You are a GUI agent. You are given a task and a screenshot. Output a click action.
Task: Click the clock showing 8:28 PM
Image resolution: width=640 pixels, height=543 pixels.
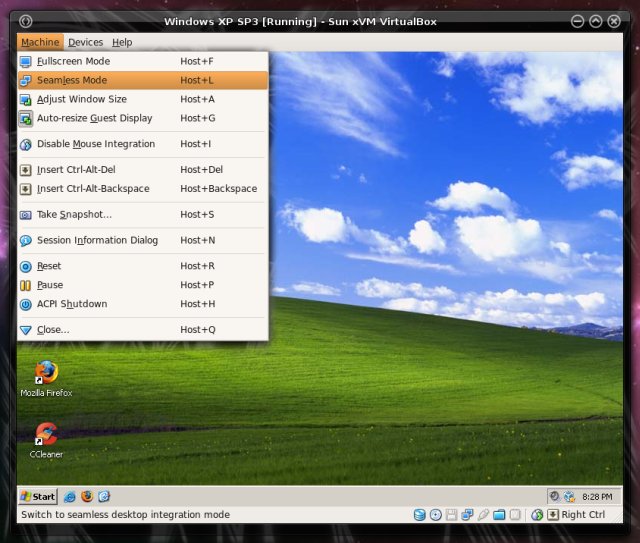597,496
